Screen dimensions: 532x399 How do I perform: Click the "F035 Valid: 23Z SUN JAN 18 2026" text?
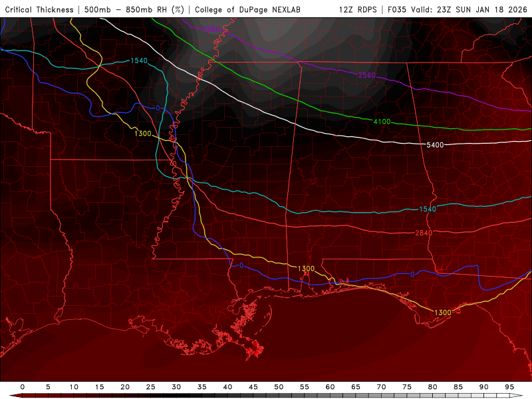458,10
